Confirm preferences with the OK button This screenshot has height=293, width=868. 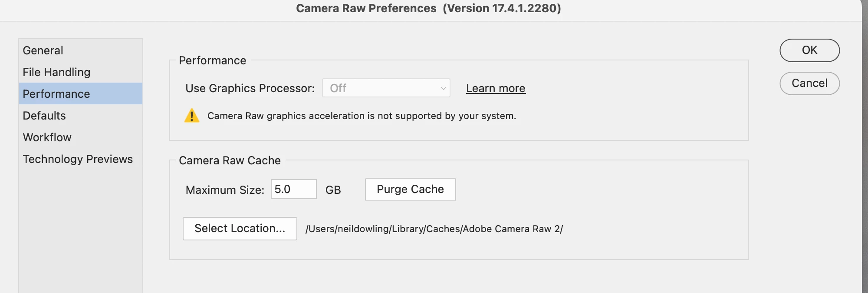809,50
